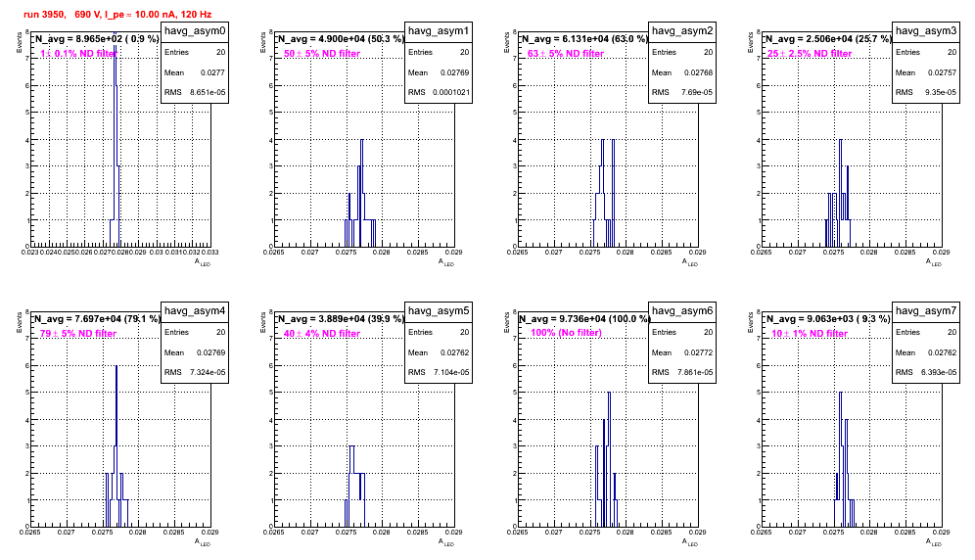The width and height of the screenshot is (975, 560).
Task: Click RMS value 7.104e-05
Action: pyautogui.click(x=451, y=372)
